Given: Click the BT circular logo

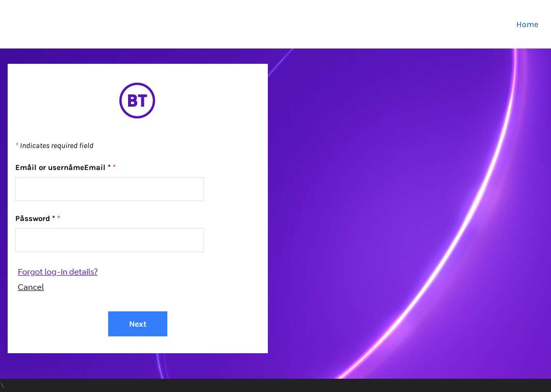Looking at the screenshot, I should tap(137, 101).
